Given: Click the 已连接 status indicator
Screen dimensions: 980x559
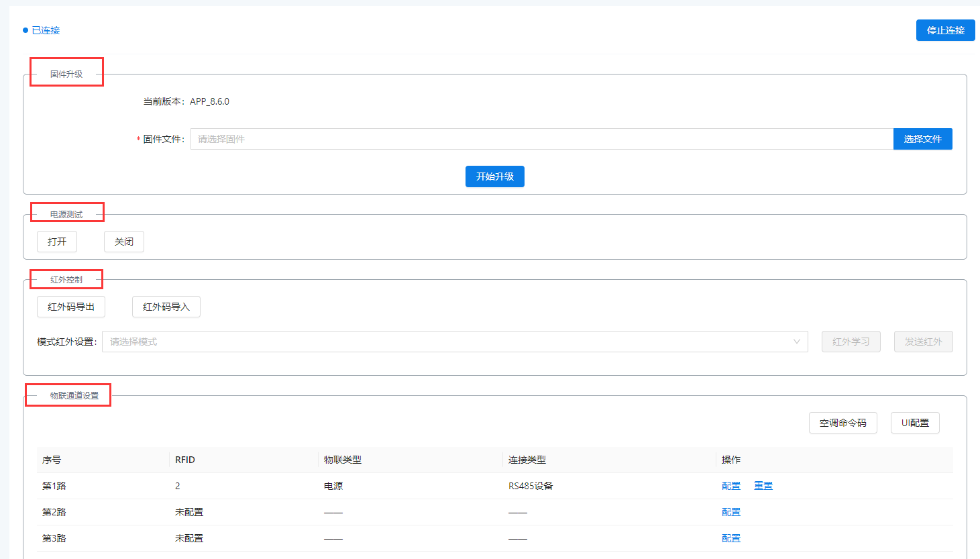Looking at the screenshot, I should (42, 30).
